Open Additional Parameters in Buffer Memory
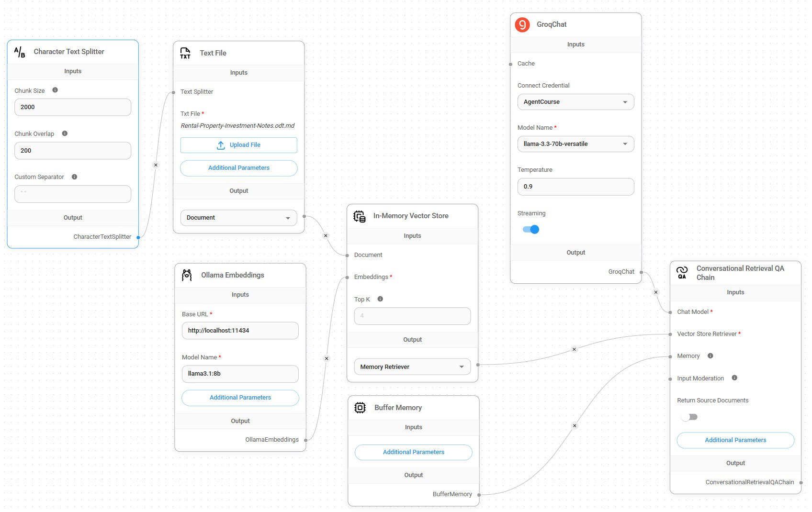The width and height of the screenshot is (812, 512). (413, 452)
